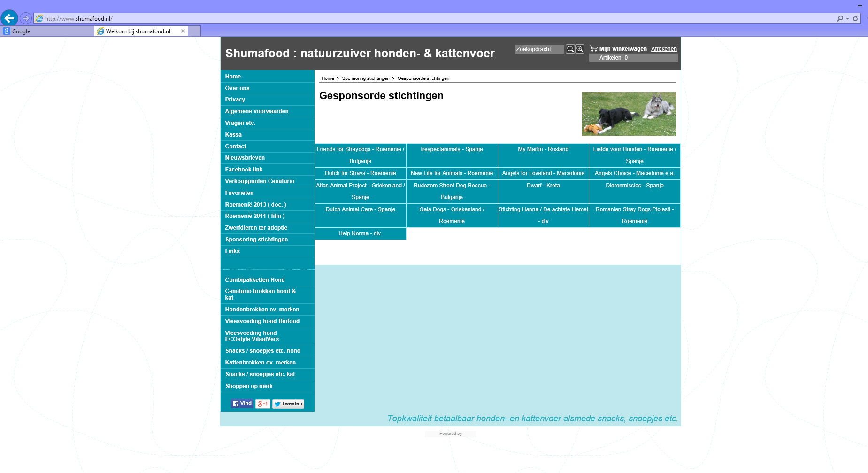Click the Afrekenen checkout link
Image resolution: width=868 pixels, height=473 pixels.
pos(664,49)
